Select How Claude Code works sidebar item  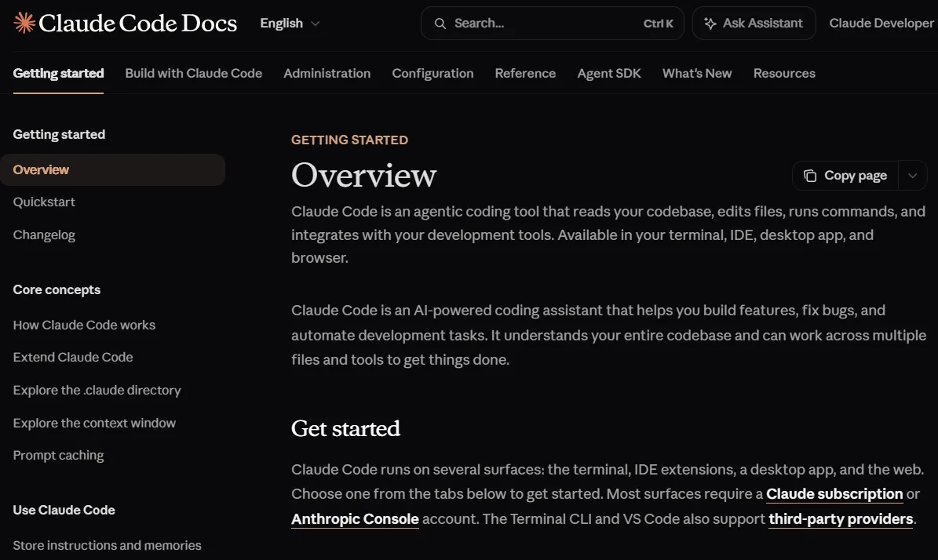(x=84, y=325)
